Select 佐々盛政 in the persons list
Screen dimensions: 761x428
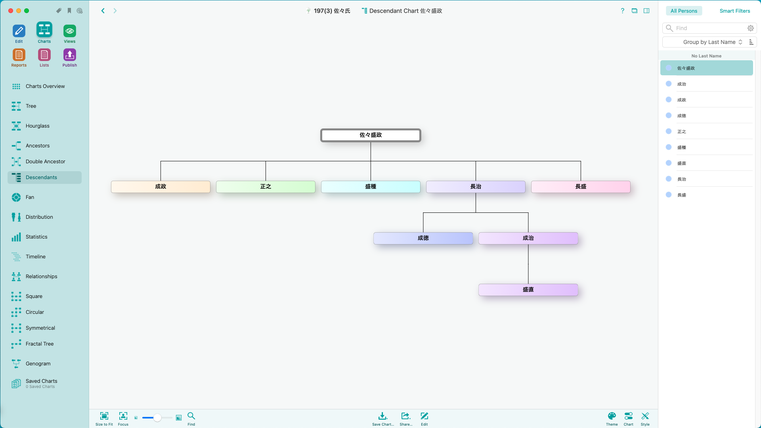pos(707,68)
